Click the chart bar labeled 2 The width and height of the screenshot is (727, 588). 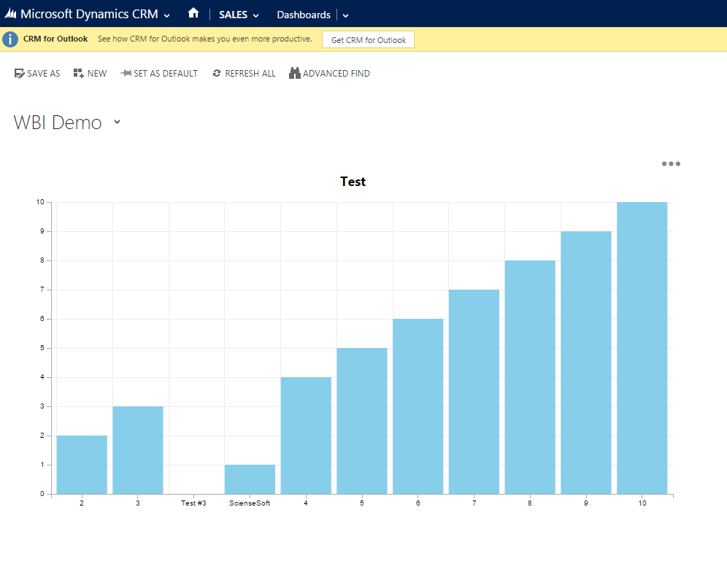82,465
